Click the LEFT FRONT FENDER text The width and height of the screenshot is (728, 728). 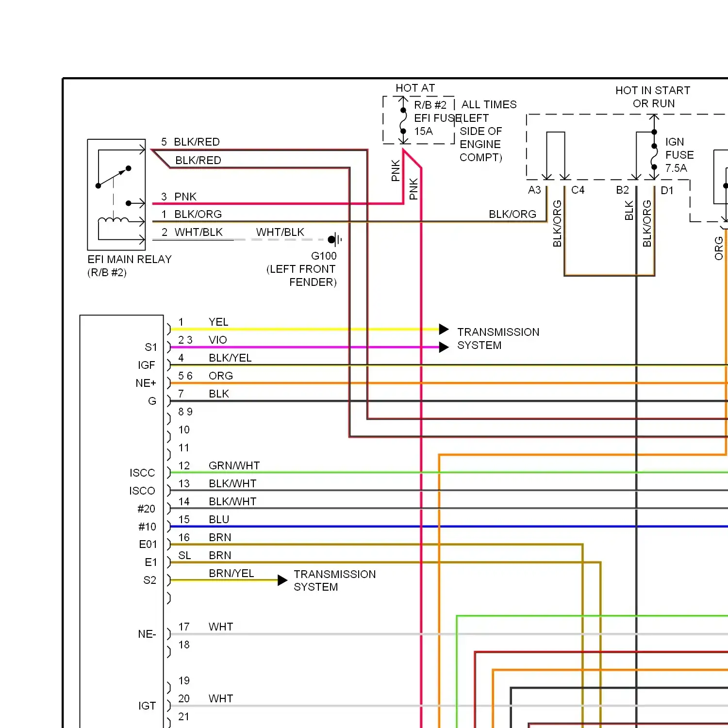(301, 276)
